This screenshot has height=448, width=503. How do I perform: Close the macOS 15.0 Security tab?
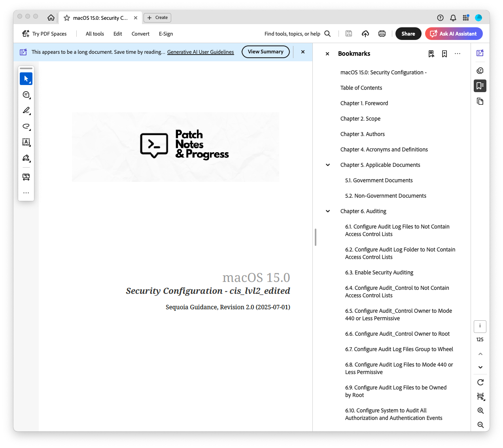tap(136, 18)
